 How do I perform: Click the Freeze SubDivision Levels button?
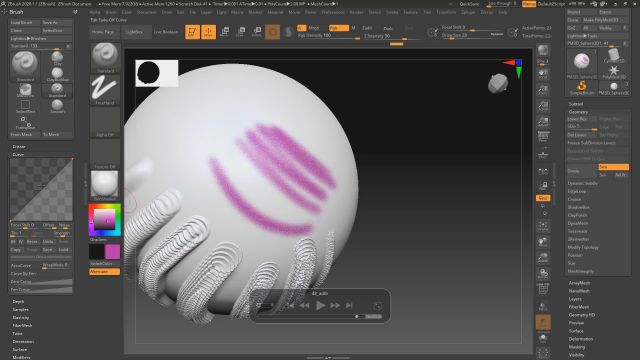(598, 143)
